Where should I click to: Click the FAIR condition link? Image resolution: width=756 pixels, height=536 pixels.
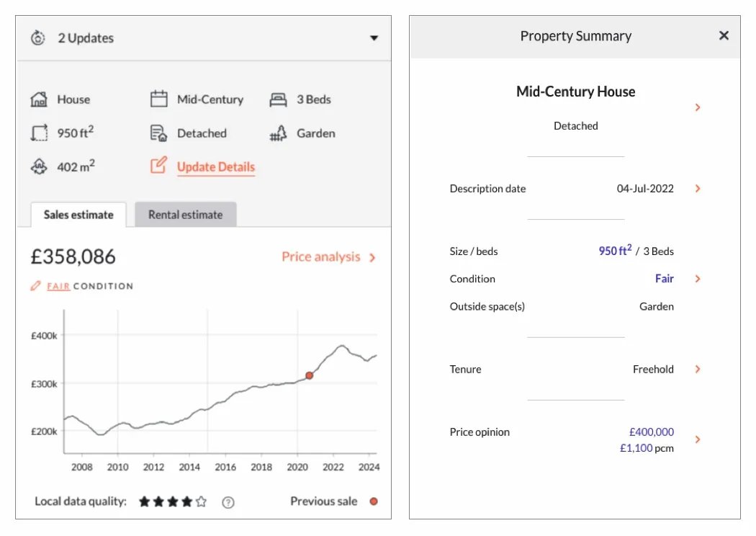[58, 286]
